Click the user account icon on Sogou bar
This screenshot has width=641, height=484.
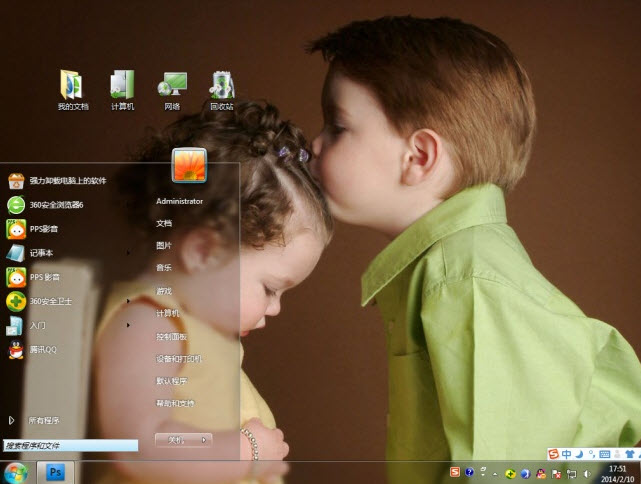pos(617,454)
